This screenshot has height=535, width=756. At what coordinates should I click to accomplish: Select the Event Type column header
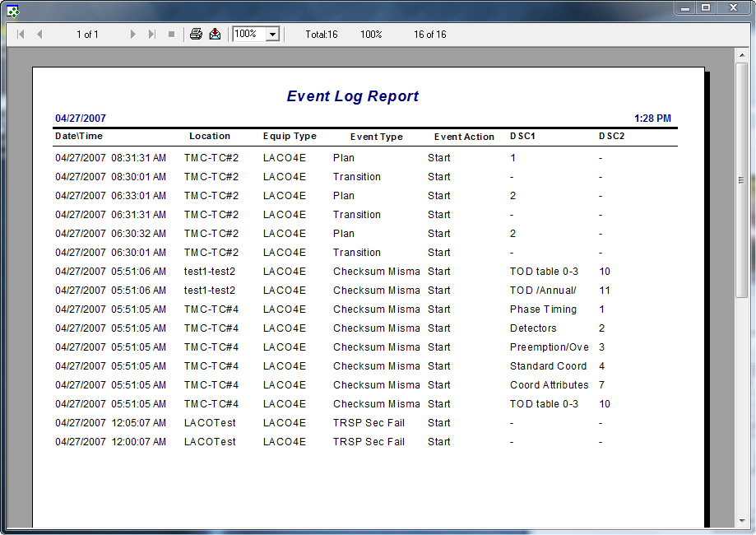click(375, 137)
